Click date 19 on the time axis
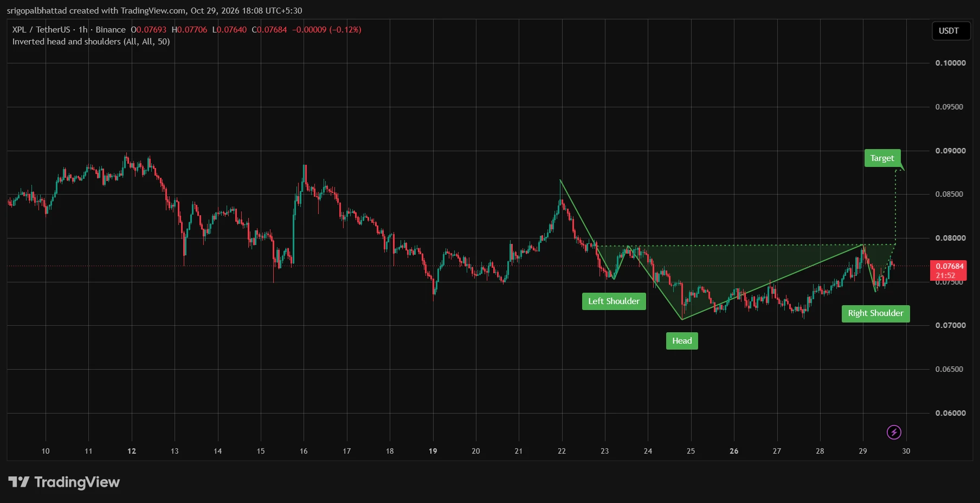Viewport: 980px width, 503px height. coord(433,451)
